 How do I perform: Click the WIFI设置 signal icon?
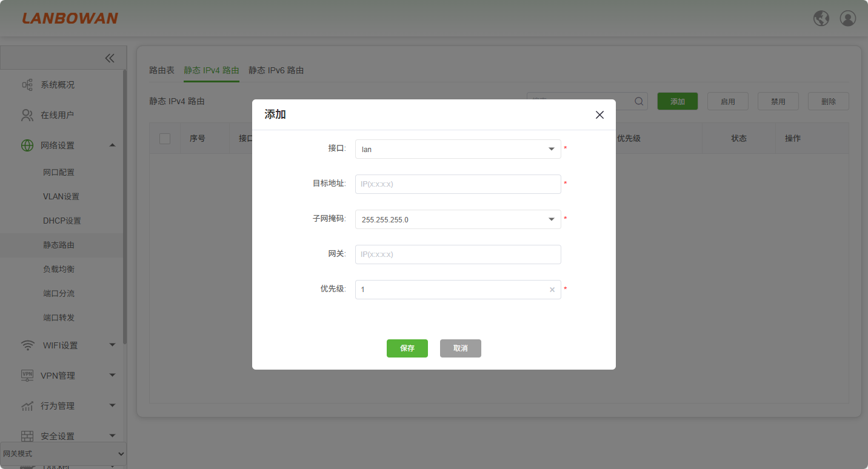click(27, 345)
